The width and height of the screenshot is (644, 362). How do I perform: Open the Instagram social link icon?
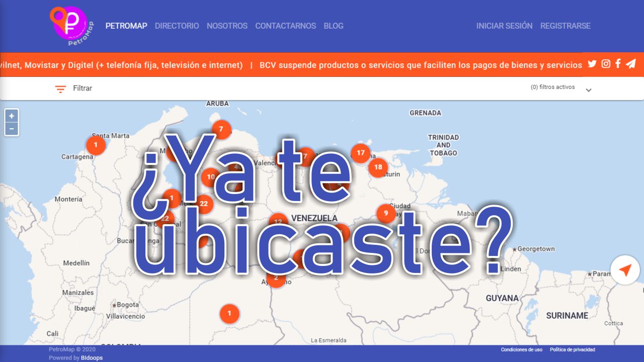[x=606, y=64]
